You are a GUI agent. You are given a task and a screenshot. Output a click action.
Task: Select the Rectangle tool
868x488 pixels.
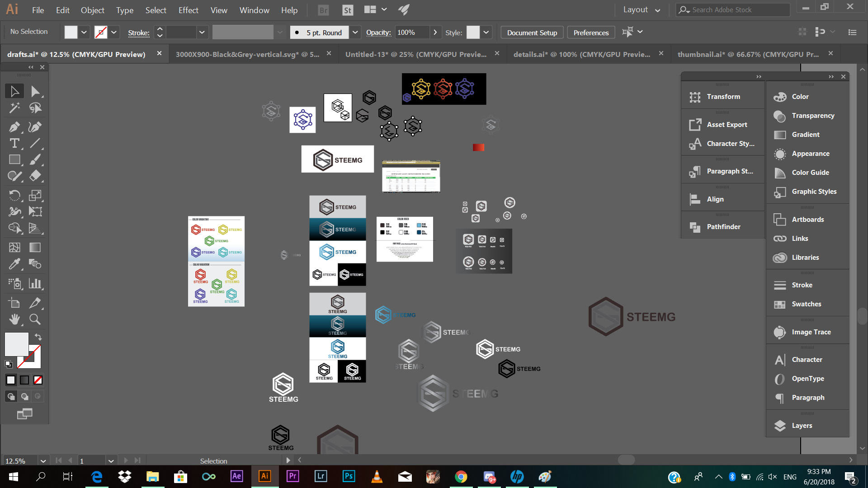point(14,160)
